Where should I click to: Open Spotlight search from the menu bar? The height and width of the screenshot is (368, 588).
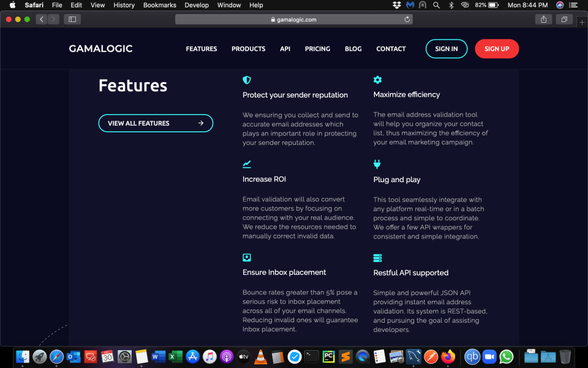coord(436,5)
